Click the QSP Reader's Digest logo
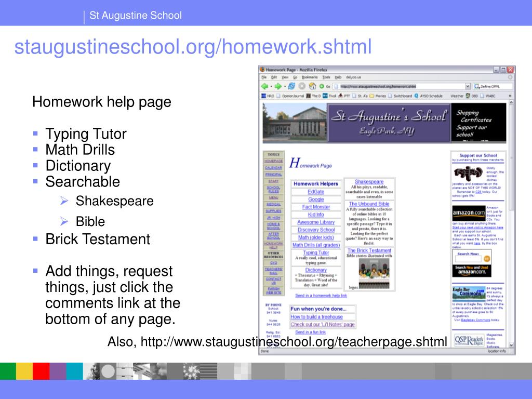 click(469, 340)
